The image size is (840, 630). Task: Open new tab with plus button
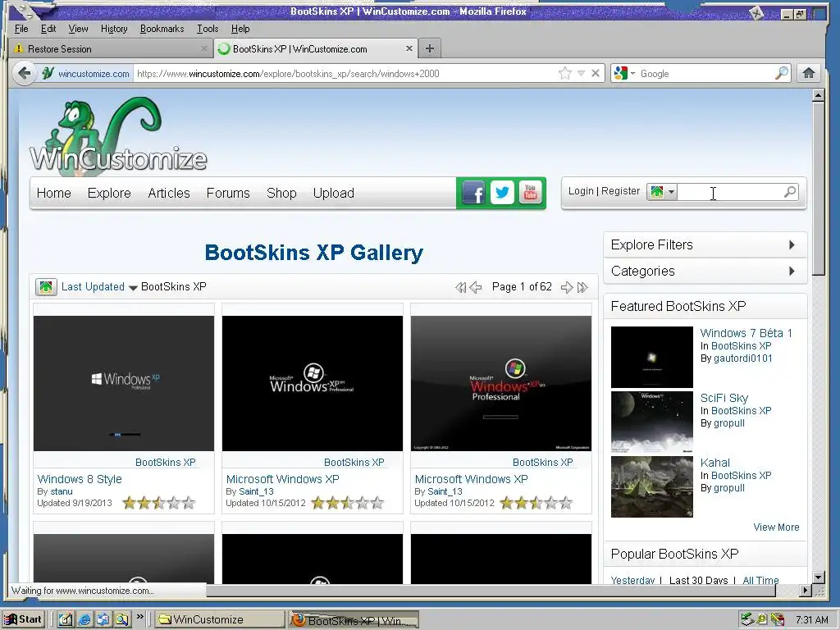429,48
